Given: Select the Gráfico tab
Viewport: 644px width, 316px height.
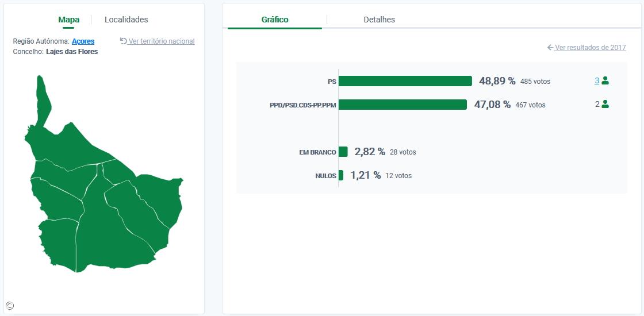Looking at the screenshot, I should click(275, 20).
